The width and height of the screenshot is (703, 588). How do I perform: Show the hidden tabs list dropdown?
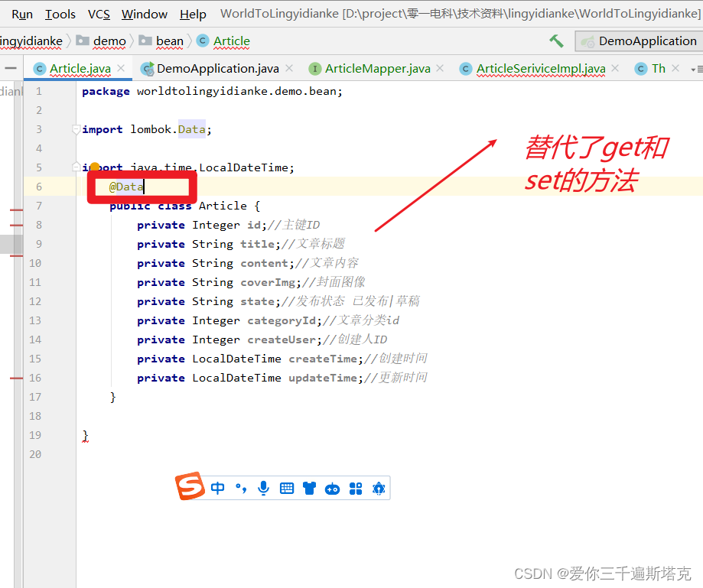(696, 70)
